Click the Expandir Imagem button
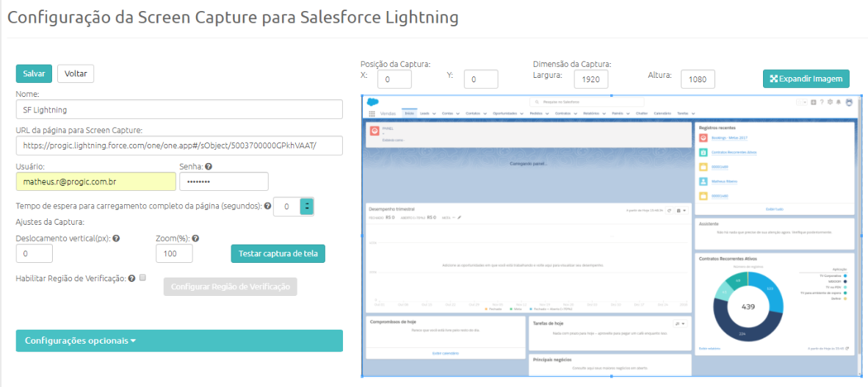 (806, 79)
